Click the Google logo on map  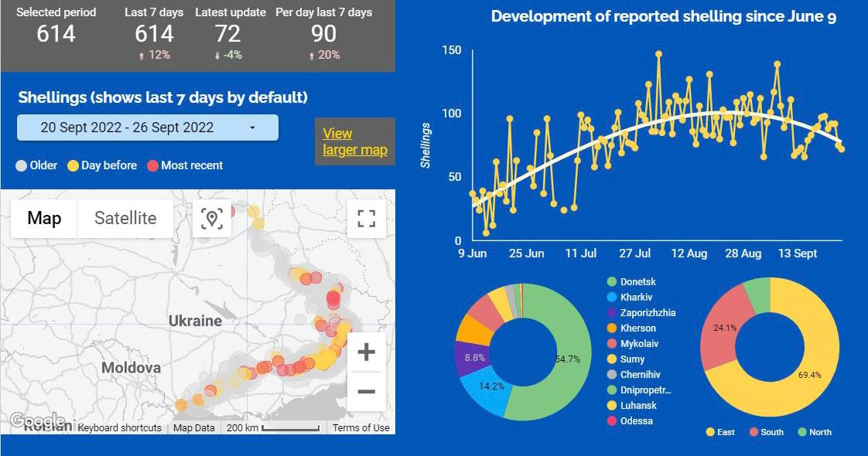(28, 421)
